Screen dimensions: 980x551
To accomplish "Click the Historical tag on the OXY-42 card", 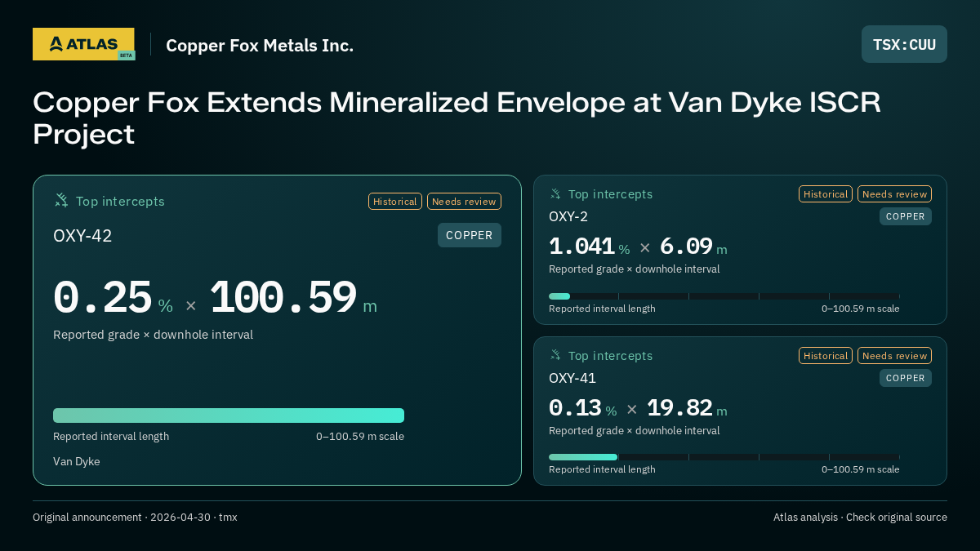I will (x=395, y=202).
